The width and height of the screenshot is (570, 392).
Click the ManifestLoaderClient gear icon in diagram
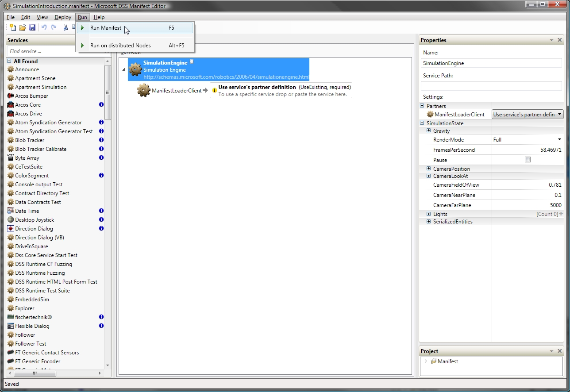(x=144, y=90)
